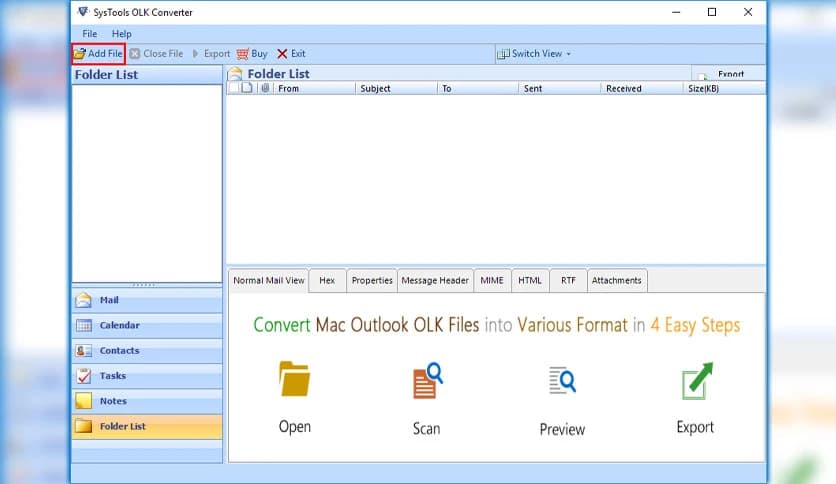The width and height of the screenshot is (836, 484).
Task: Click the red Exit icon
Action: coord(282,54)
